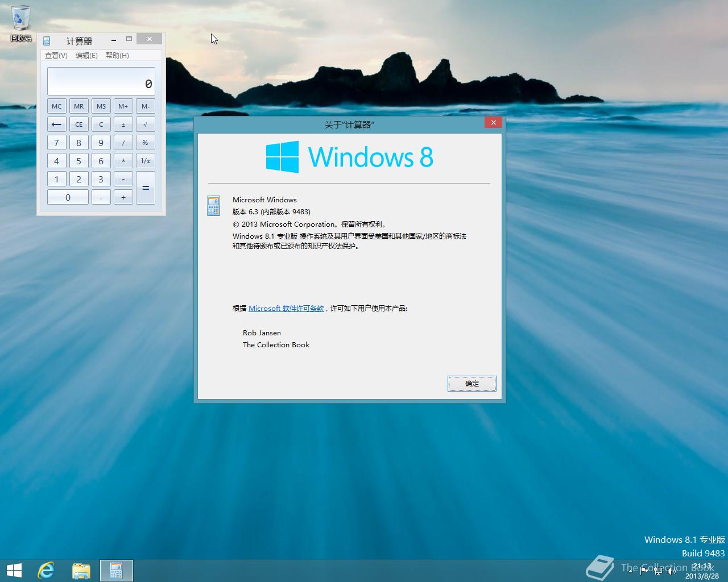This screenshot has height=582, width=728.
Task: Open the Action Center flag icon
Action: [644, 571]
